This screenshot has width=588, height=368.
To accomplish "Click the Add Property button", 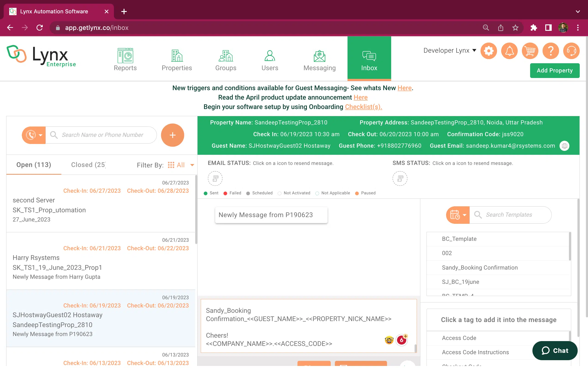I will click(554, 71).
